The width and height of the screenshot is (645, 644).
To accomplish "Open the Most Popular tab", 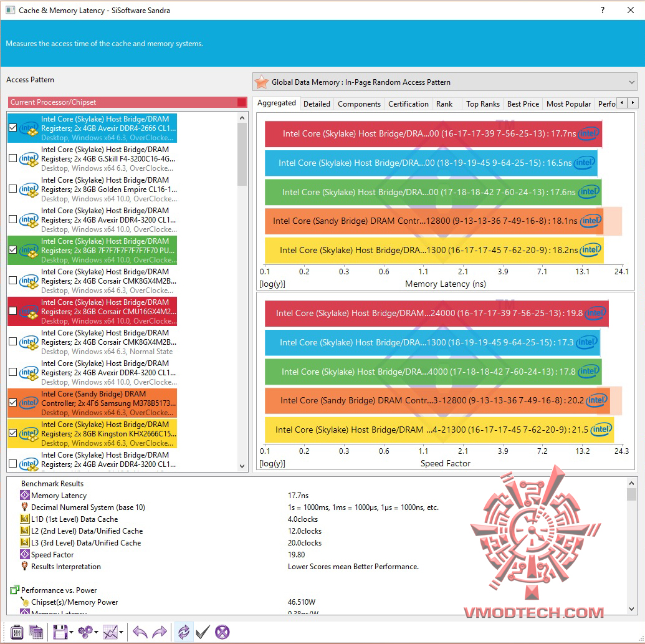I will coord(568,104).
